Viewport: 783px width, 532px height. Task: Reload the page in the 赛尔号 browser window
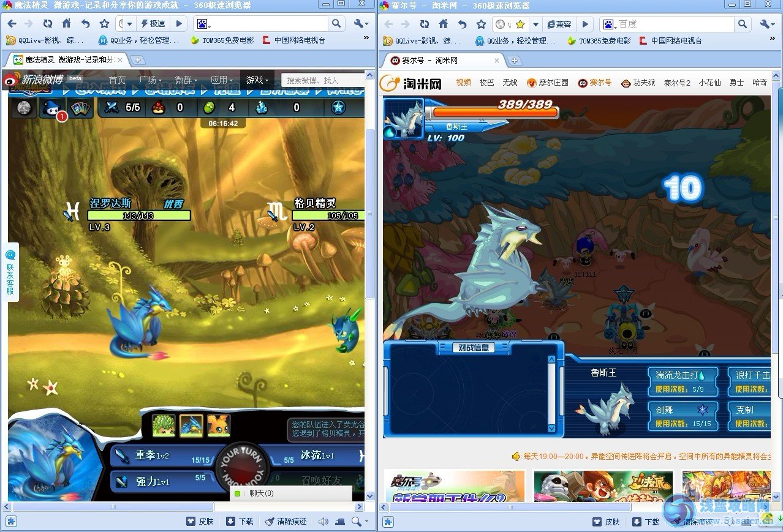coord(425,24)
